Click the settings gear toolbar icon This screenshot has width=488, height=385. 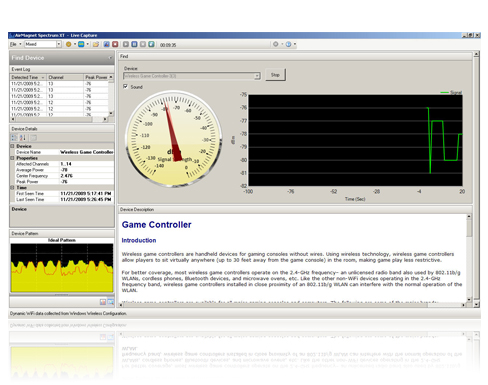click(x=276, y=44)
